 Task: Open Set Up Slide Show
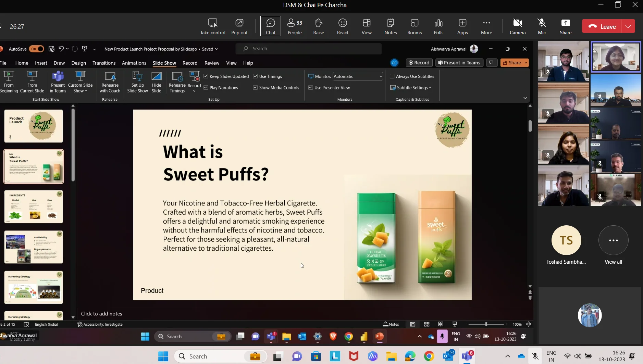(137, 82)
